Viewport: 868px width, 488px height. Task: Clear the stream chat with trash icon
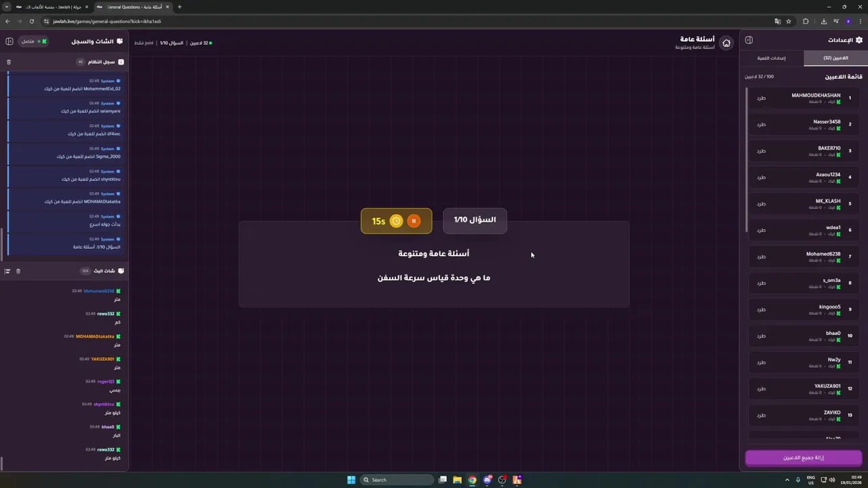pos(18,271)
